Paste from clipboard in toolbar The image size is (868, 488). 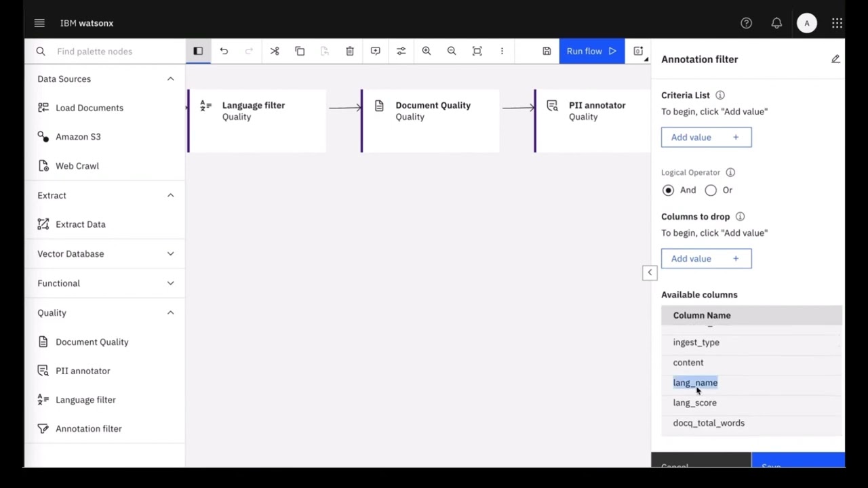(325, 51)
